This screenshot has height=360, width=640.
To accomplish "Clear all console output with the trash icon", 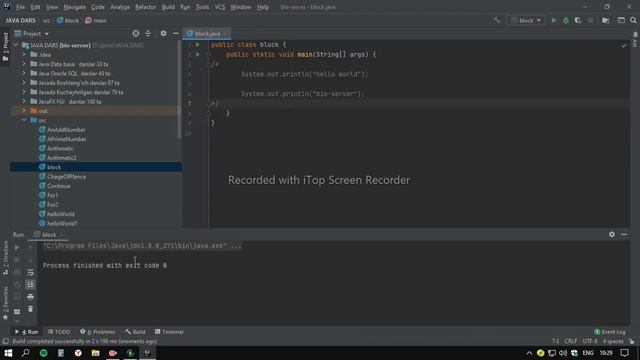I will (30, 309).
